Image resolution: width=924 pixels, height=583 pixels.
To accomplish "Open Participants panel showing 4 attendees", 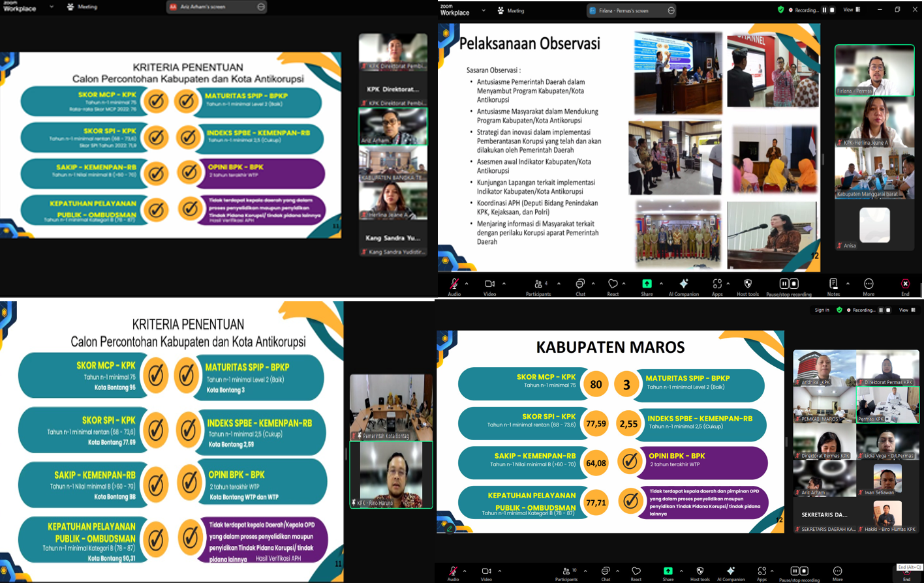I will tap(538, 284).
